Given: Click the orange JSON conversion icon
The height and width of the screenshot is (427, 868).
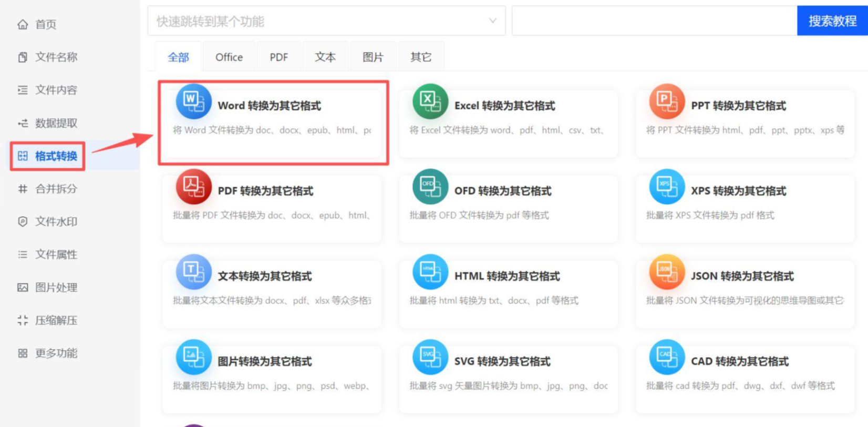Looking at the screenshot, I should [667, 272].
